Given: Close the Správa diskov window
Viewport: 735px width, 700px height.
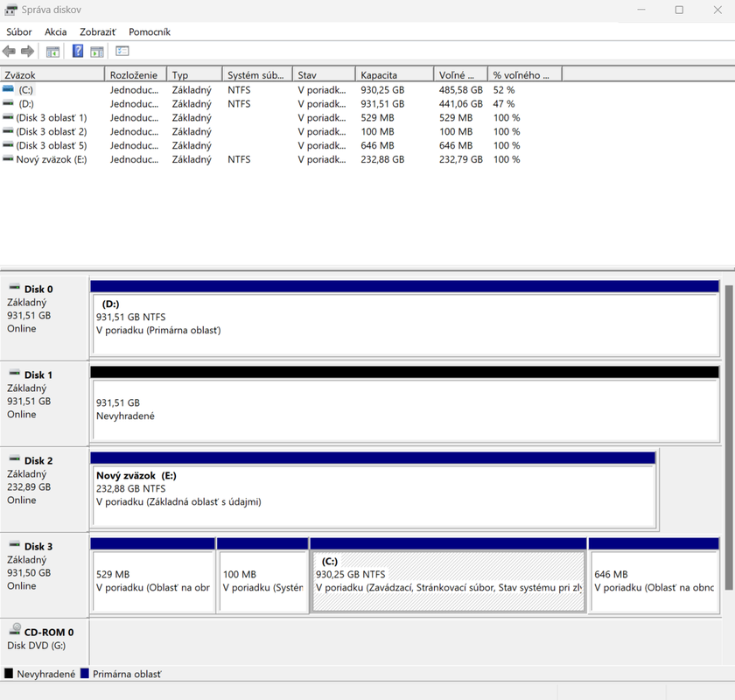Looking at the screenshot, I should click(x=717, y=10).
